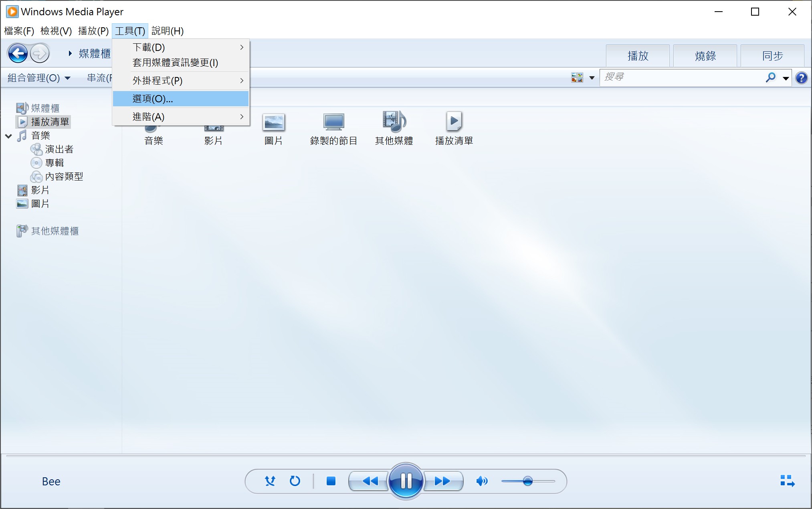Click the back navigation arrow

(x=18, y=53)
